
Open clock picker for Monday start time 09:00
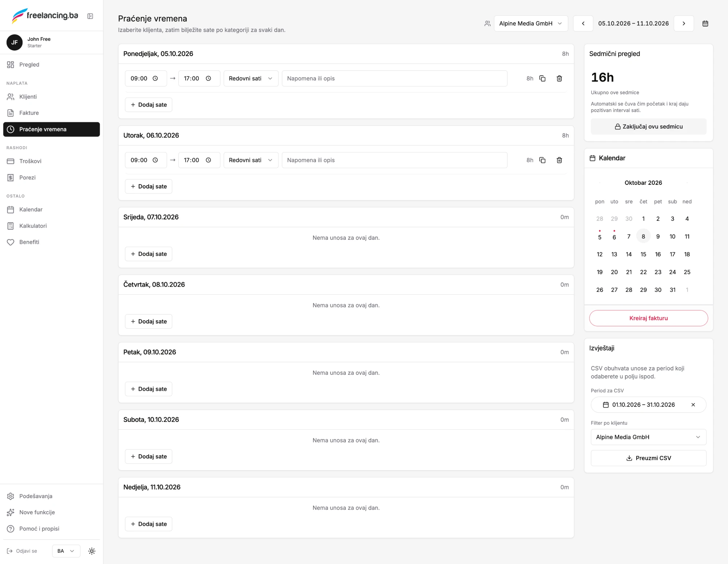click(155, 79)
